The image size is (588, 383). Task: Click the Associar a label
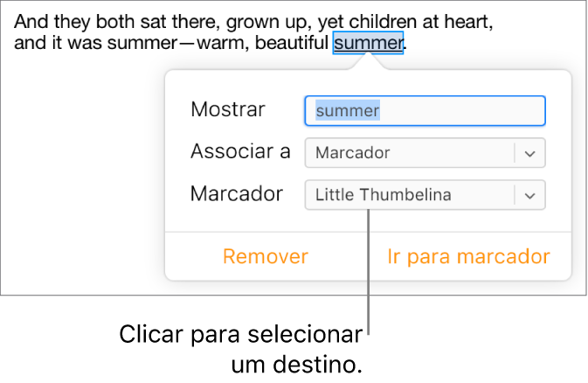coord(240,151)
